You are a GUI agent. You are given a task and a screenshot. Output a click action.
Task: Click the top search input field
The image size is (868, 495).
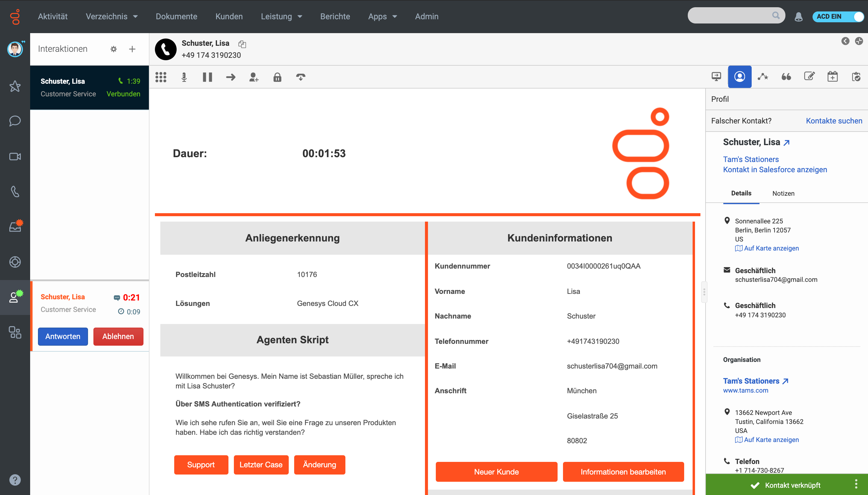click(x=730, y=16)
